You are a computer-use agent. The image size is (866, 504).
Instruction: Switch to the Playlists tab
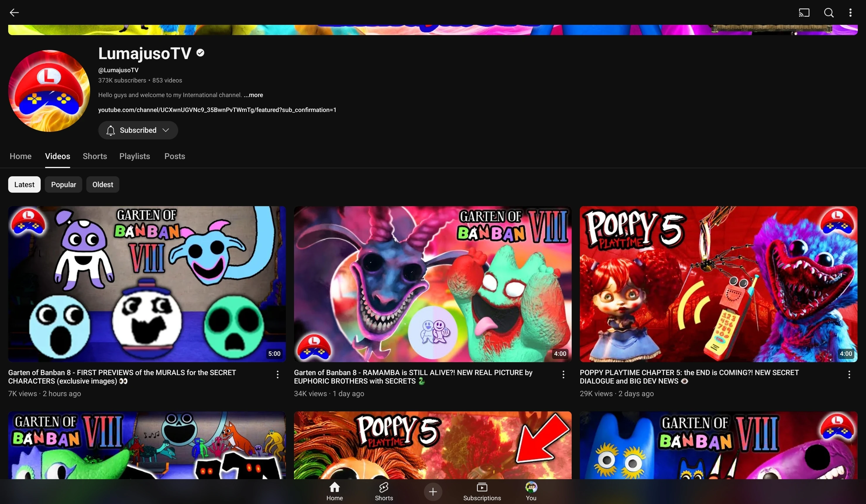[134, 156]
